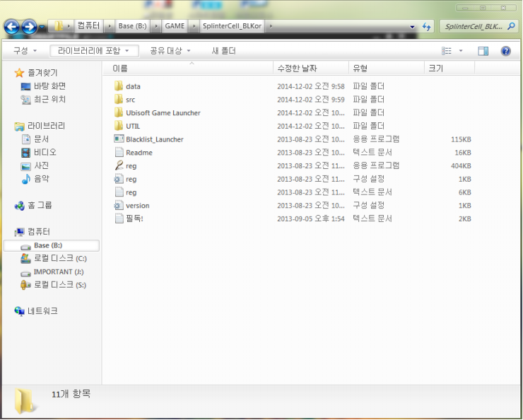This screenshot has height=420, width=523.
Task: Select the reg text document of 6KB
Action: click(125, 192)
